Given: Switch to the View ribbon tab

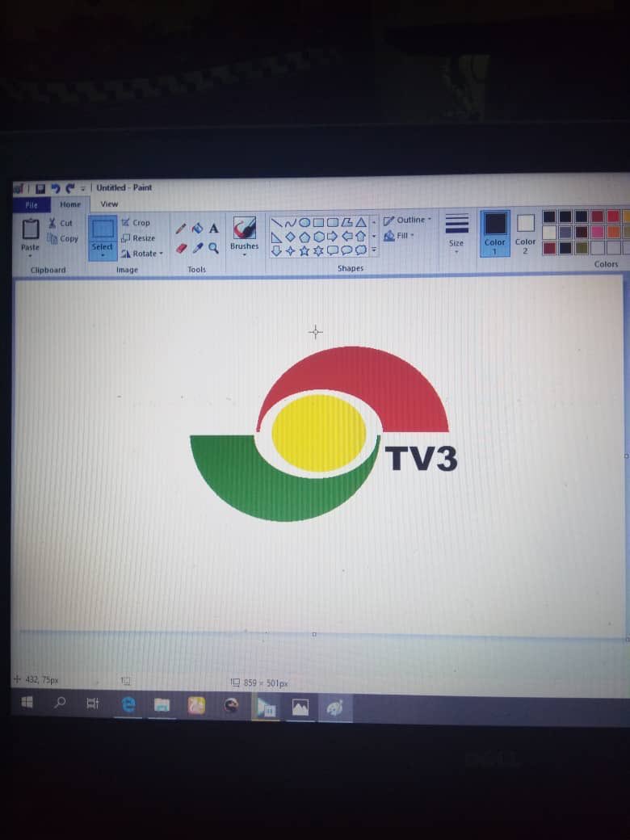Looking at the screenshot, I should pos(109,204).
